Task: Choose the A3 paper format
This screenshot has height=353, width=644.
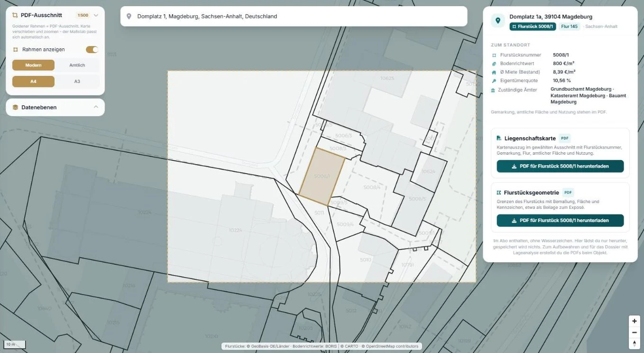Action: (x=77, y=82)
